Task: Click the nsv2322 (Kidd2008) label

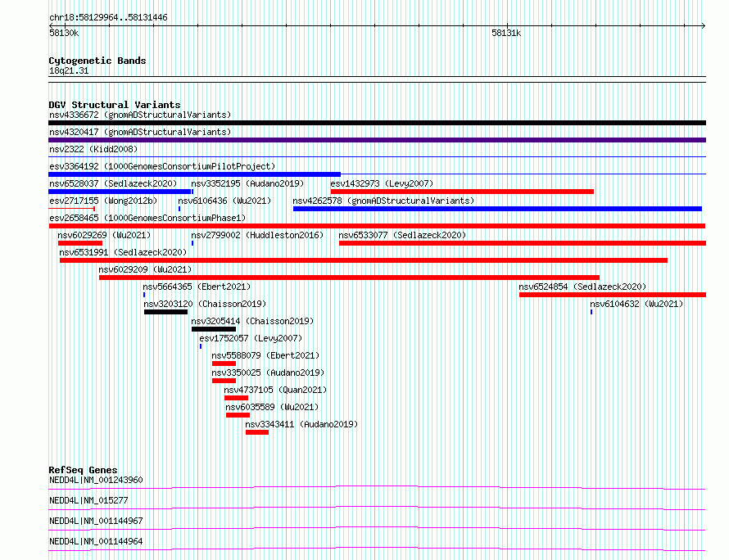Action: [93, 149]
